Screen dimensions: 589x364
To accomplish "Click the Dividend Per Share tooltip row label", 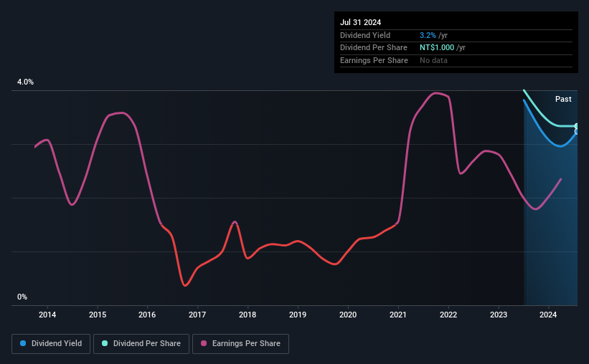I will click(373, 48).
